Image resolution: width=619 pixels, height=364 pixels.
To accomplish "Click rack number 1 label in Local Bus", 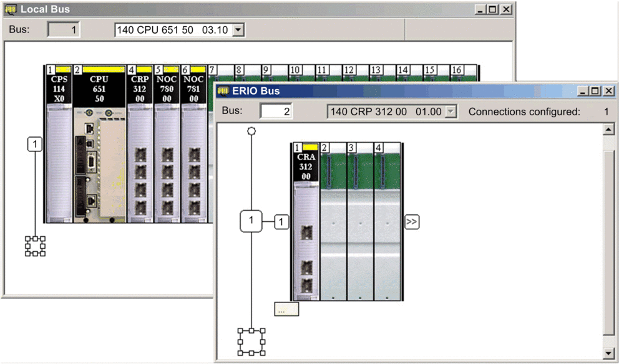I will [x=35, y=145].
